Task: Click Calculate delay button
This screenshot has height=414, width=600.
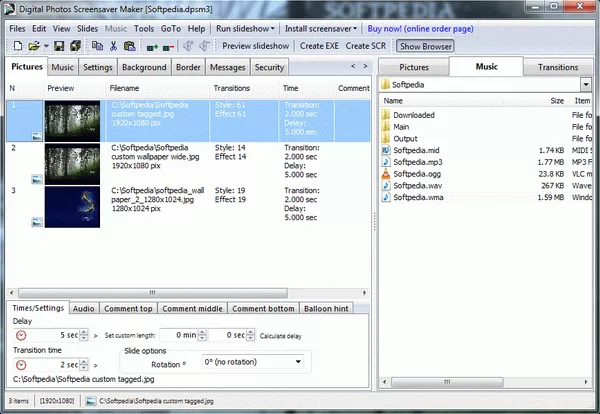Action: pyautogui.click(x=280, y=336)
